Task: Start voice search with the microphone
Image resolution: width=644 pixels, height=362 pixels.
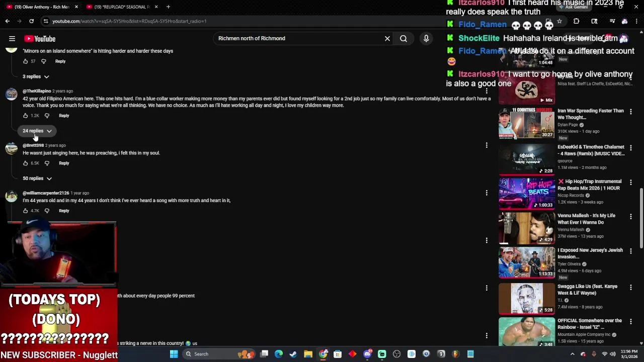Action: [426, 38]
